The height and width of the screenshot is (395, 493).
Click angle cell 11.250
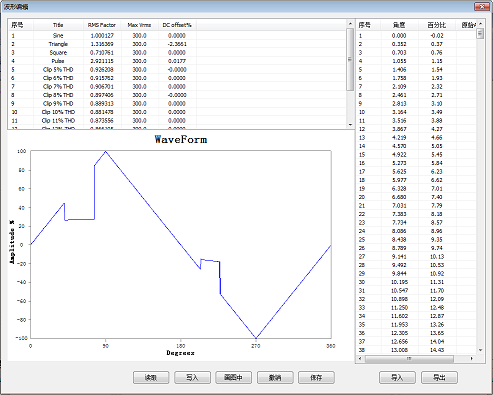pyautogui.click(x=399, y=307)
